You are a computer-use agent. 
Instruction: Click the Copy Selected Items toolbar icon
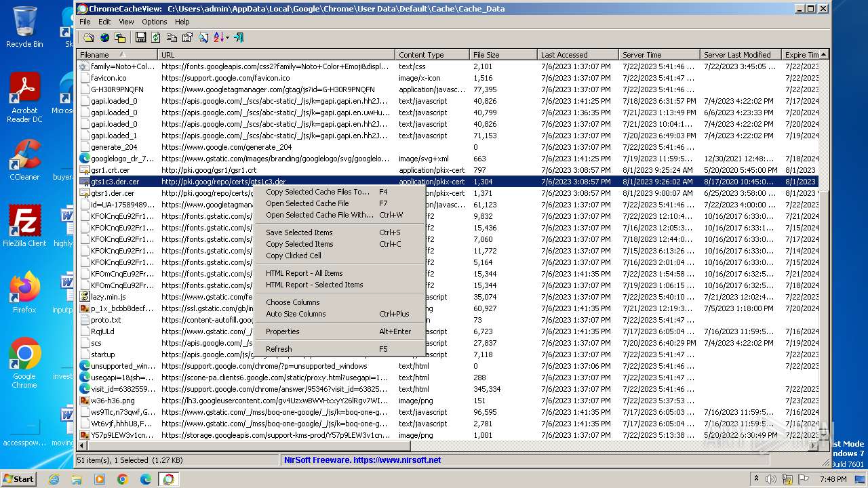point(172,37)
